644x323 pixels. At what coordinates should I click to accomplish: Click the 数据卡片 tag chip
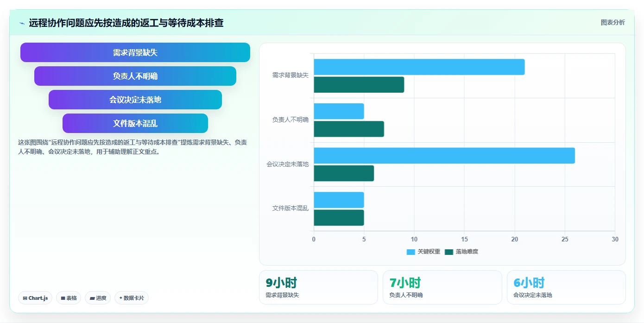132,298
